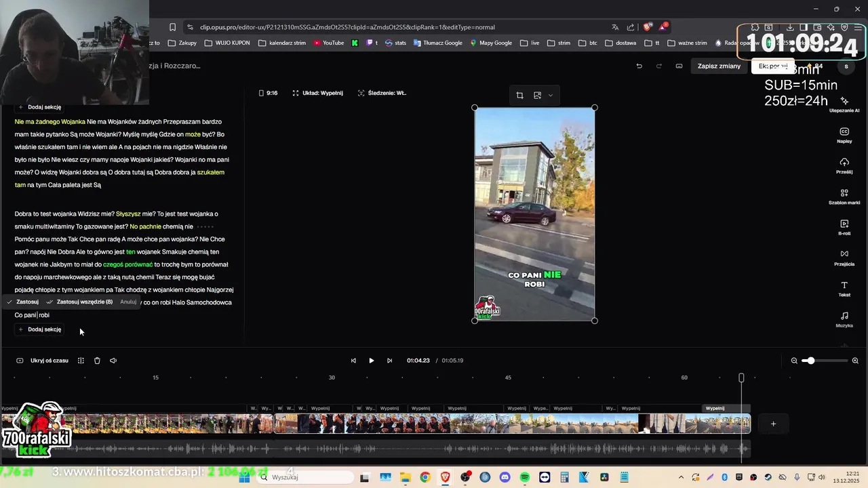Screen dimensions: 868x488
Task: Open the keyboard shortcuts icon
Action: point(679,66)
